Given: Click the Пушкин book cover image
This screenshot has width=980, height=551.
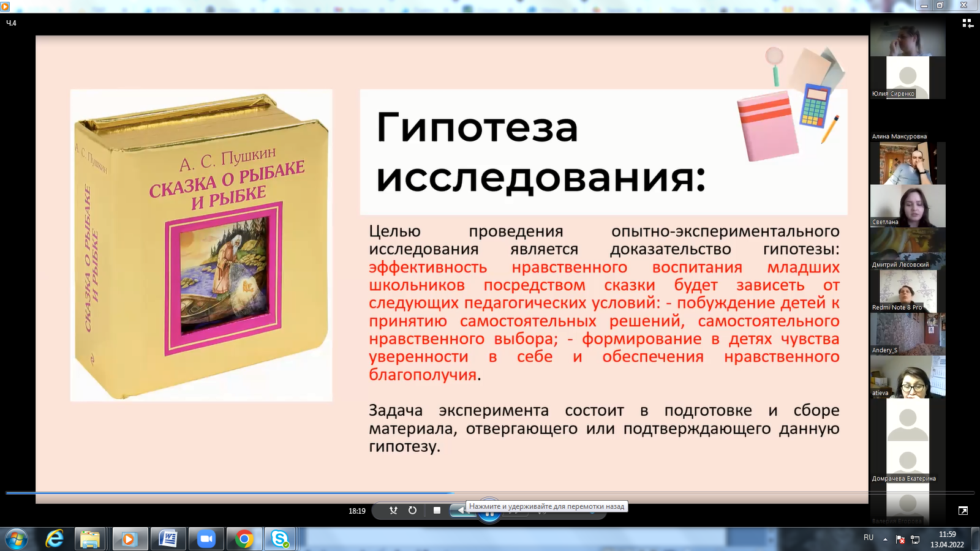Looking at the screenshot, I should point(201,245).
